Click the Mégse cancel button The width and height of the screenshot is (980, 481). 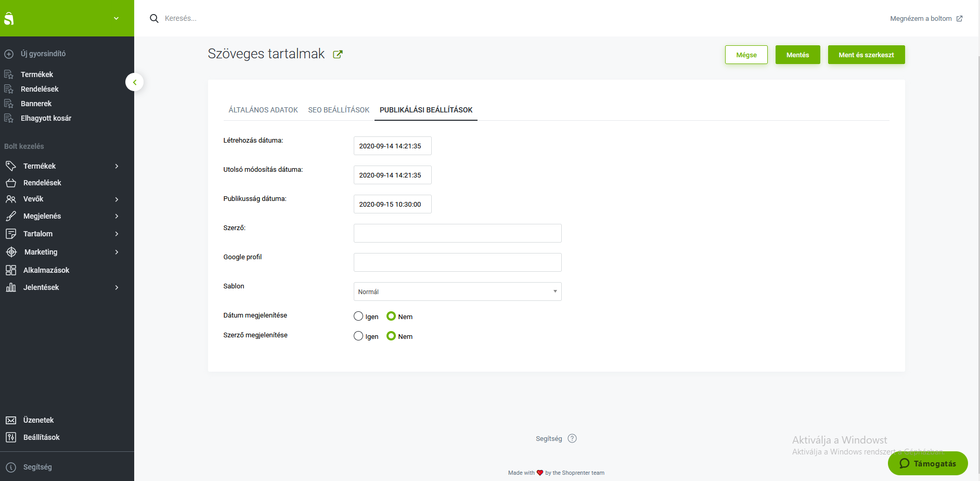[746, 55]
